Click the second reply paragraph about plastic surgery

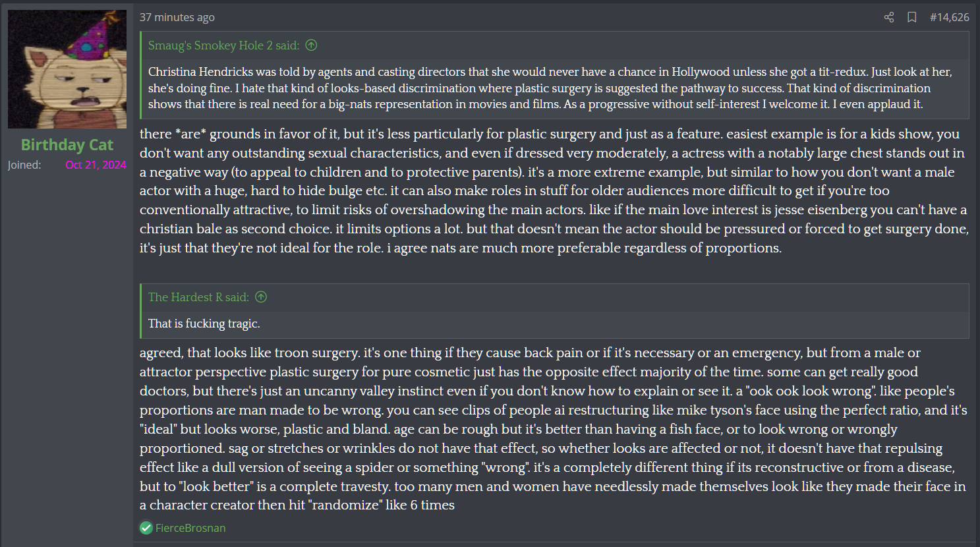[x=554, y=428]
